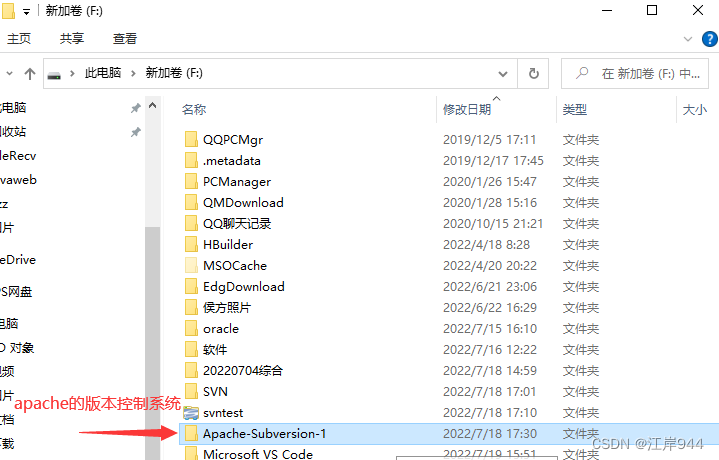Select the Apache-Subversion-1 folder
The width and height of the screenshot is (719, 460).
point(448,434)
